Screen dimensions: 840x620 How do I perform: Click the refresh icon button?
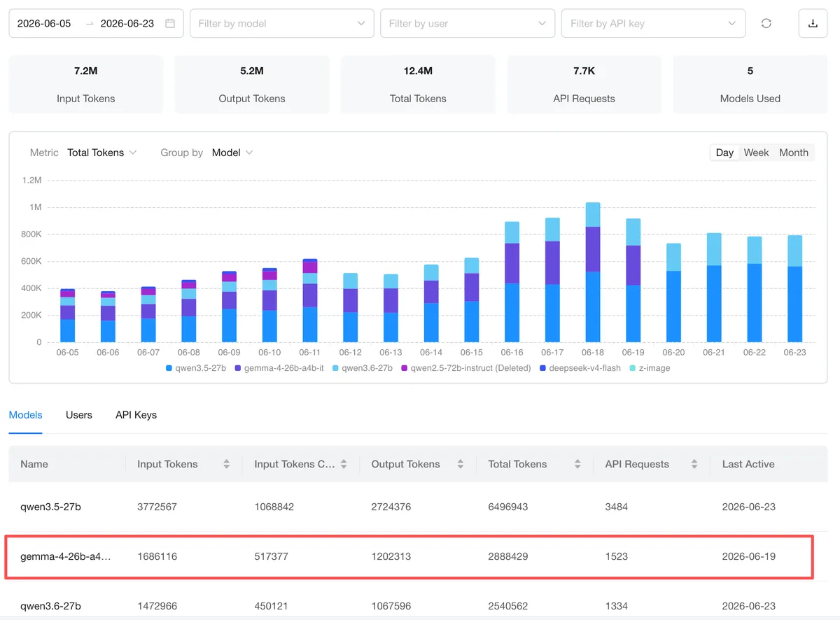click(x=766, y=23)
